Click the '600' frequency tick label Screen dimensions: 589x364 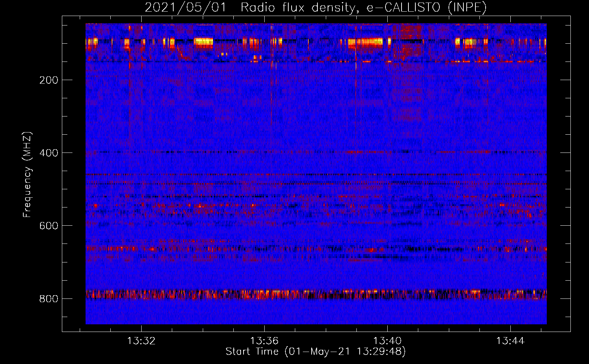click(49, 226)
